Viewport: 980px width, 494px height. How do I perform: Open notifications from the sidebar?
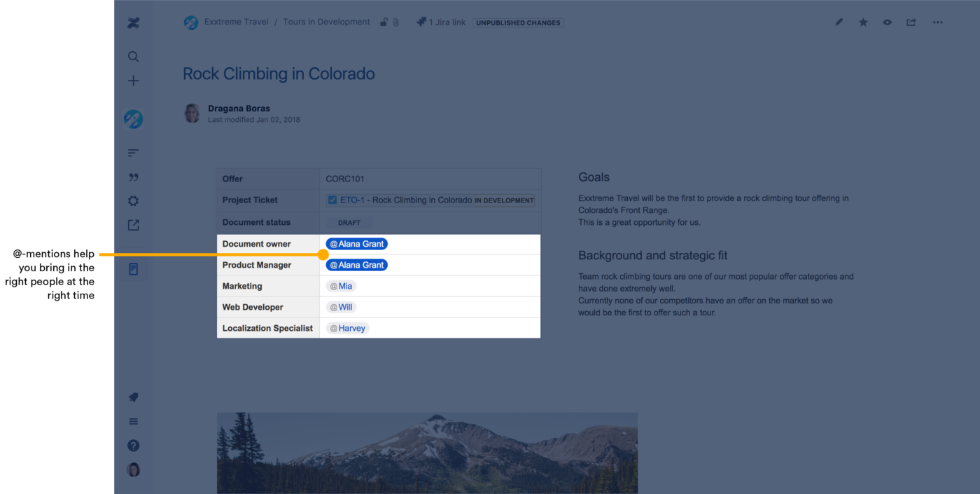coord(133,397)
